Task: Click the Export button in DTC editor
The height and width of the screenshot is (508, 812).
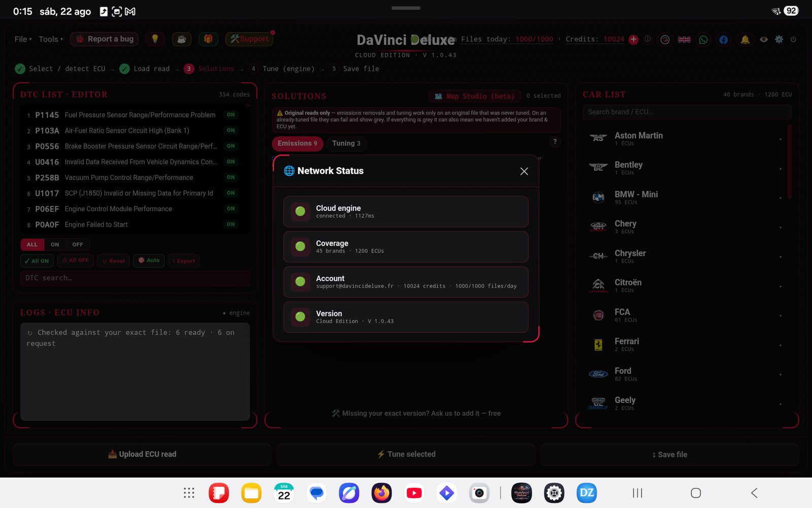Action: [x=184, y=261]
